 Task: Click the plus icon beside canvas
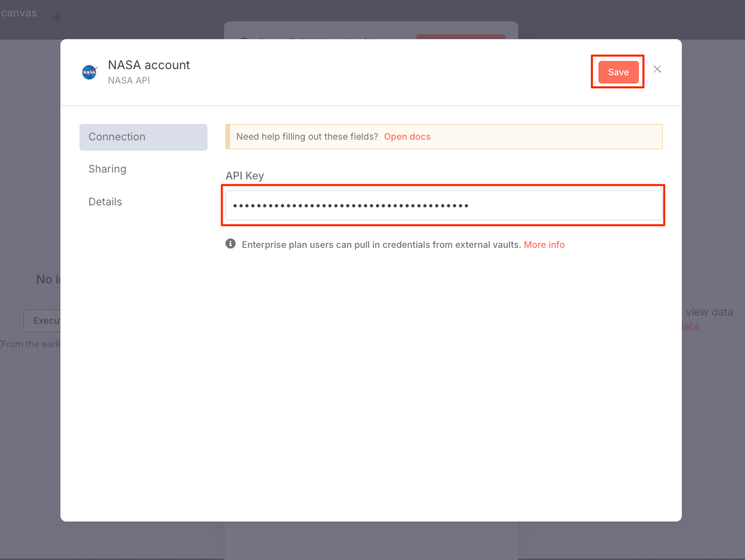pyautogui.click(x=57, y=18)
